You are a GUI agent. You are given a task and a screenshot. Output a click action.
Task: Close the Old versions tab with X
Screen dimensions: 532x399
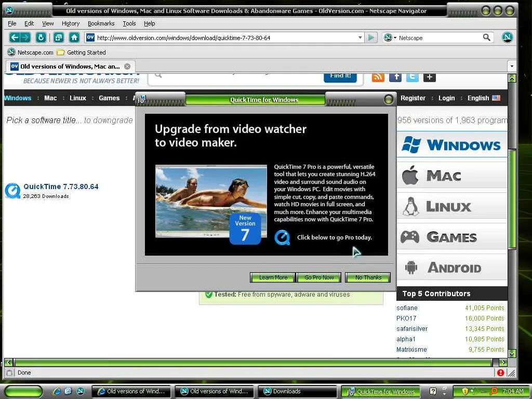pyautogui.click(x=127, y=66)
